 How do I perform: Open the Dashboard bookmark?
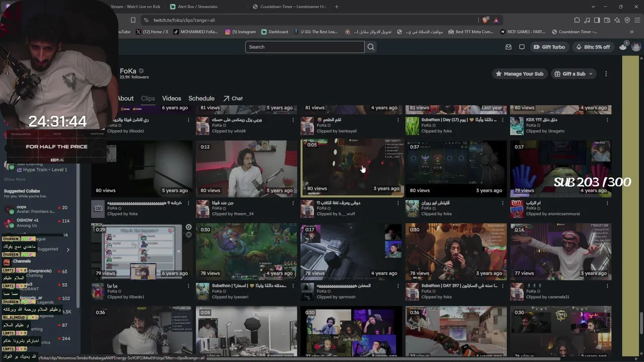(x=275, y=32)
